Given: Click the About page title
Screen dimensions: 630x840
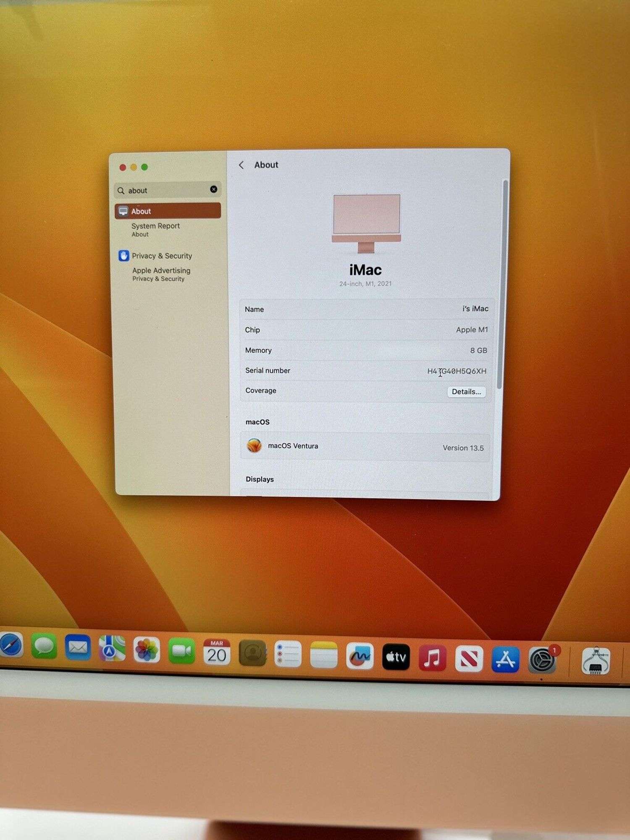Looking at the screenshot, I should pos(266,165).
